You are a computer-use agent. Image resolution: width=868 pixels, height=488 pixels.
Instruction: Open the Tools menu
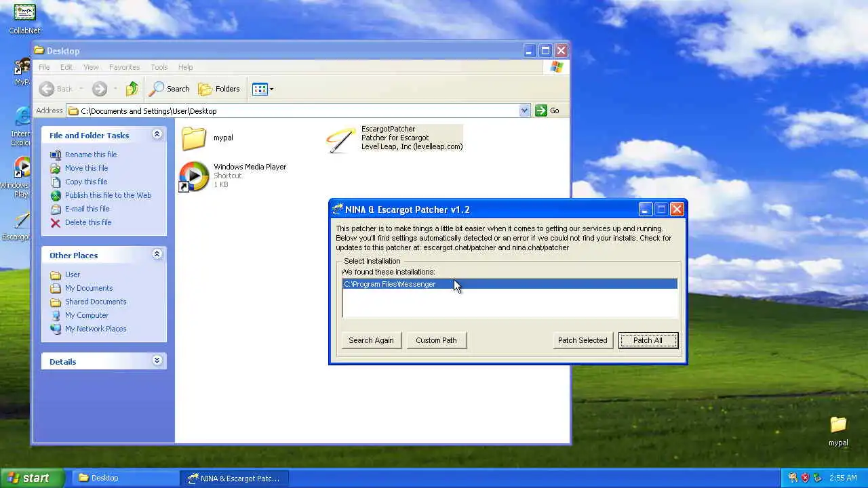159,67
